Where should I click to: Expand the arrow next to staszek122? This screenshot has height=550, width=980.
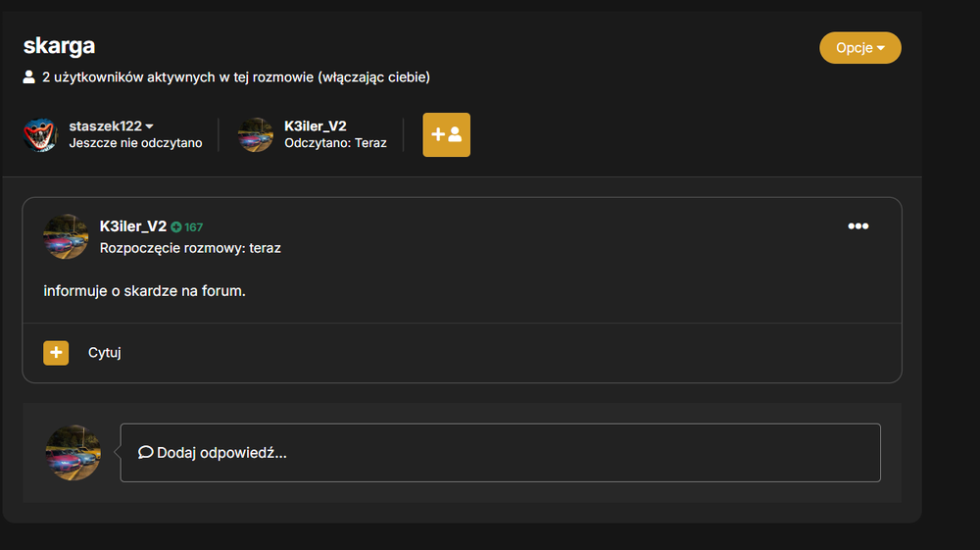pos(149,126)
